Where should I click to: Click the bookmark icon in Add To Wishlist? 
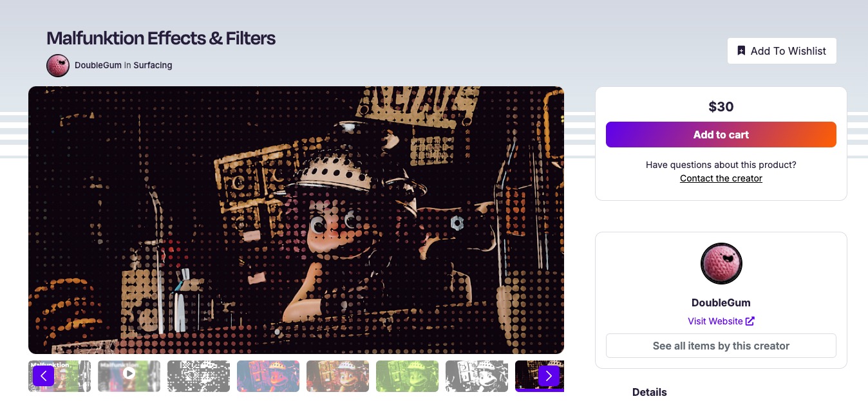[741, 51]
